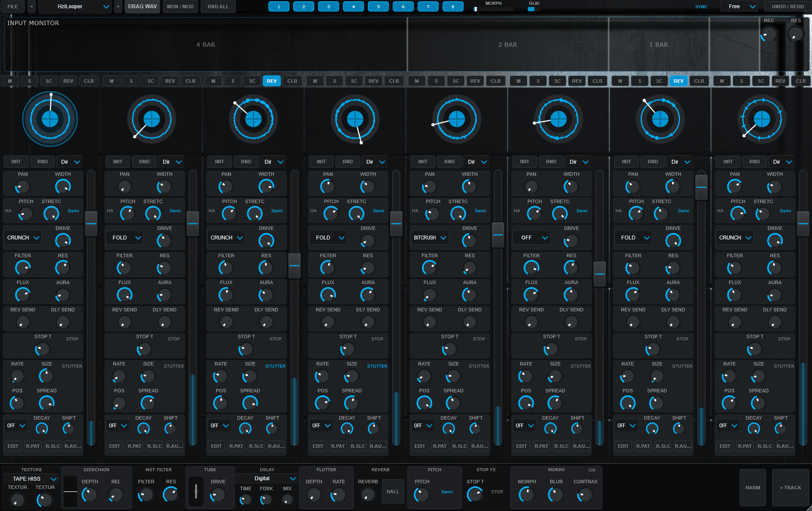
Task: Enable sidechain with the SC icon on track five
Action: click(x=455, y=81)
